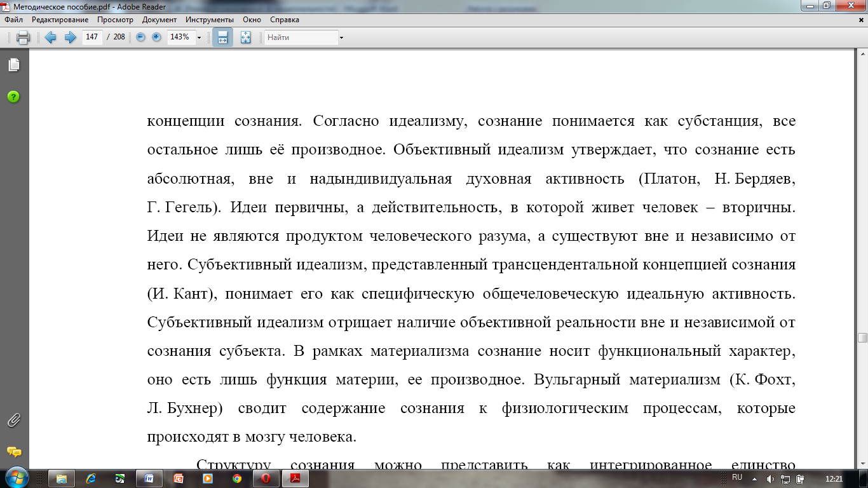The height and width of the screenshot is (488, 868).
Task: Open the Comments panel icon
Action: point(13,452)
